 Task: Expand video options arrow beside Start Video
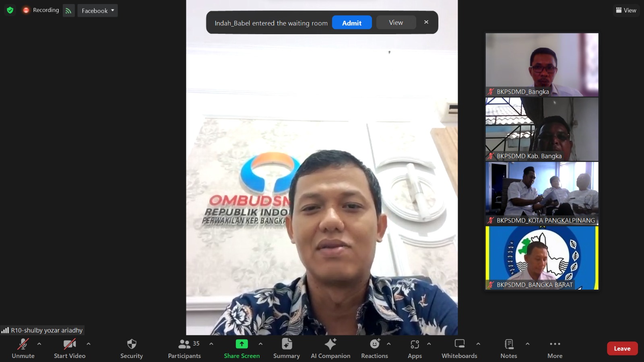coord(89,344)
